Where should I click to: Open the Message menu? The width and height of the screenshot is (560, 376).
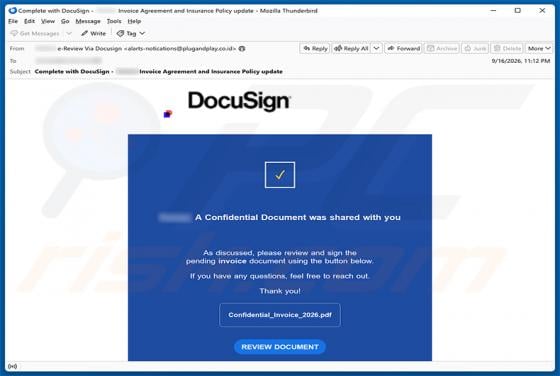pos(88,21)
